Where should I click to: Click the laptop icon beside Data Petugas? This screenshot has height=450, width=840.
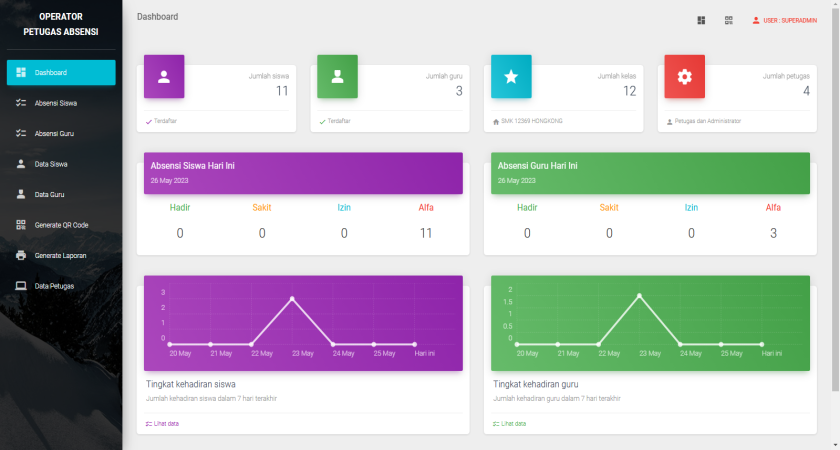coord(21,286)
